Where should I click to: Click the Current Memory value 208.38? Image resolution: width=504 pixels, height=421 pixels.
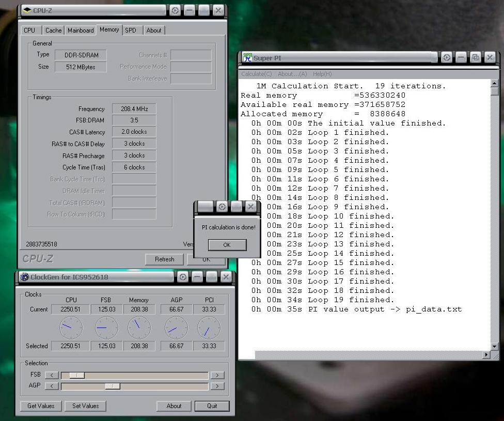tap(139, 309)
